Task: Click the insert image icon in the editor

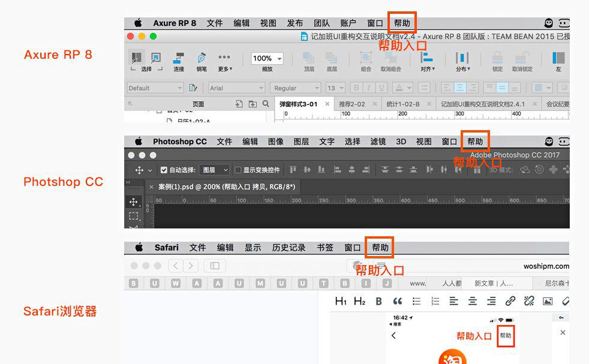Action: click(x=548, y=301)
